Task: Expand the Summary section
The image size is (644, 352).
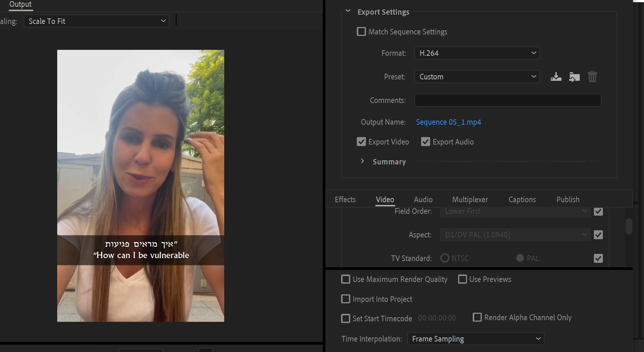Action: [x=362, y=161]
